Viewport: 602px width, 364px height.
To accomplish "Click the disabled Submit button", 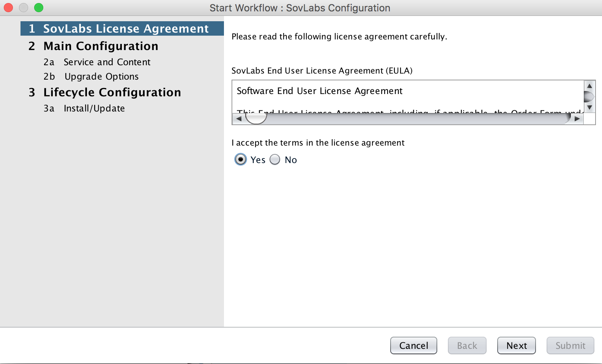I will point(570,345).
